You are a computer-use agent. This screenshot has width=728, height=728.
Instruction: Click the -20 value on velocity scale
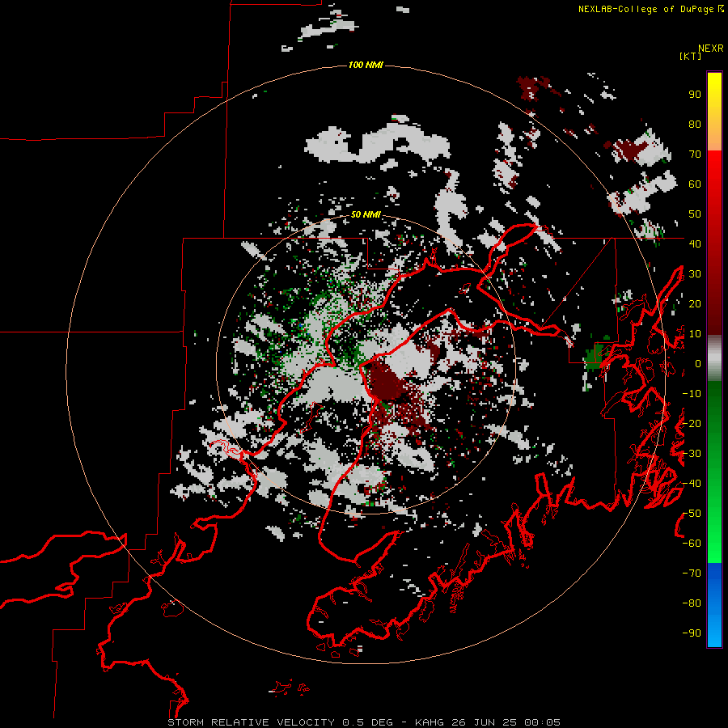(692, 424)
